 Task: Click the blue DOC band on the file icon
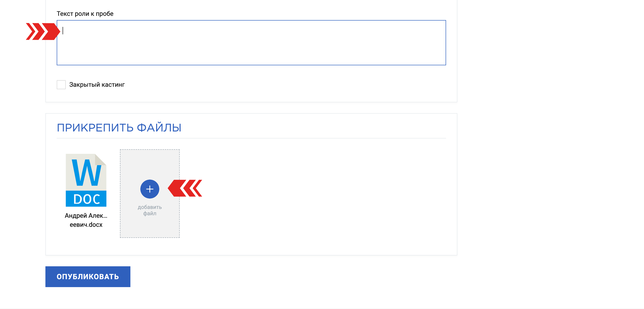tap(86, 199)
